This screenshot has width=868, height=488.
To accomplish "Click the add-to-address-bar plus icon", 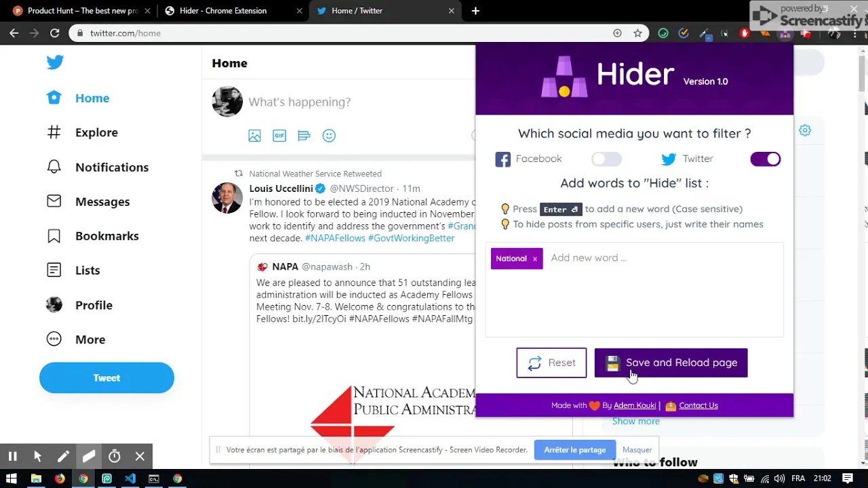I will click(617, 33).
